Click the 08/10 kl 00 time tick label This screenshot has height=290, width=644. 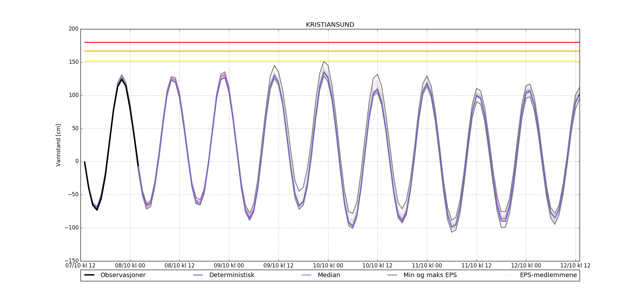(130, 266)
